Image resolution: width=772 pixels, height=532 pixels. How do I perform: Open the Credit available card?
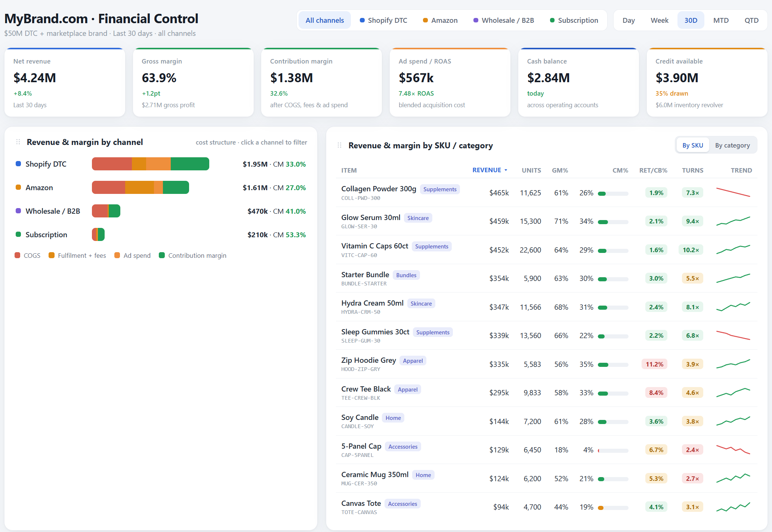707,82
